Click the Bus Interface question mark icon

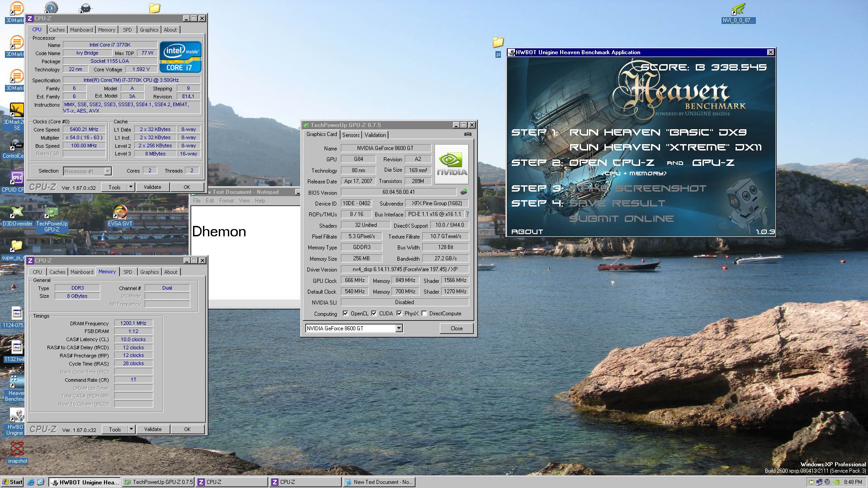(467, 214)
